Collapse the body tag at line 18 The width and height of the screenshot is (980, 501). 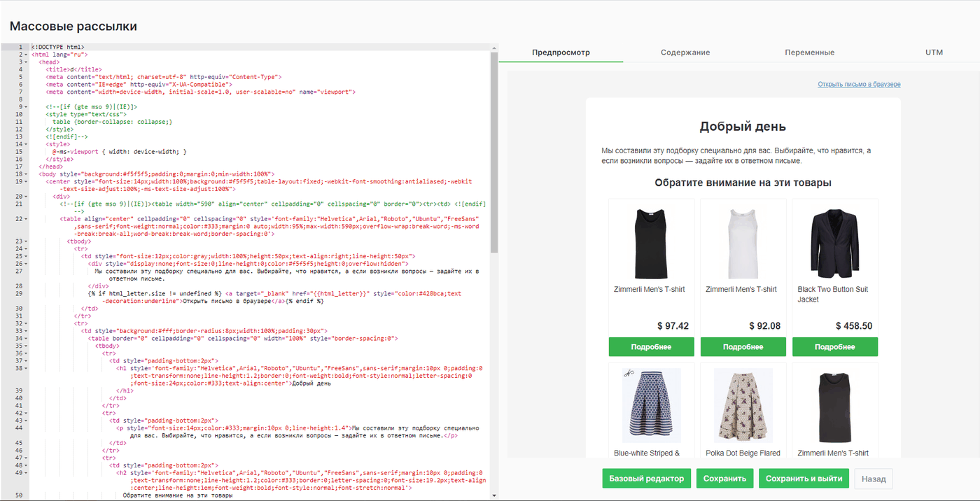[x=26, y=174]
